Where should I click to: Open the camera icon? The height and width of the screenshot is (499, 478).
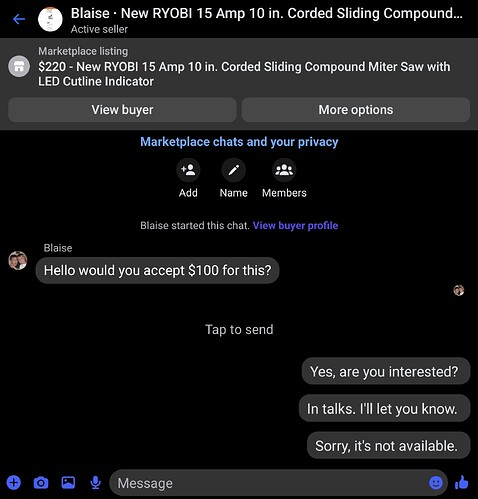point(41,483)
